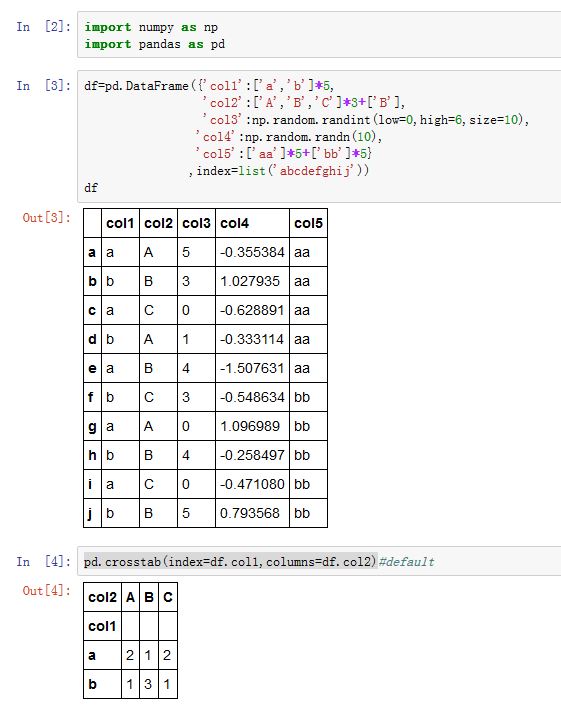Image resolution: width=561 pixels, height=706 pixels.
Task: Click column header C in crosstab table
Action: 168,597
